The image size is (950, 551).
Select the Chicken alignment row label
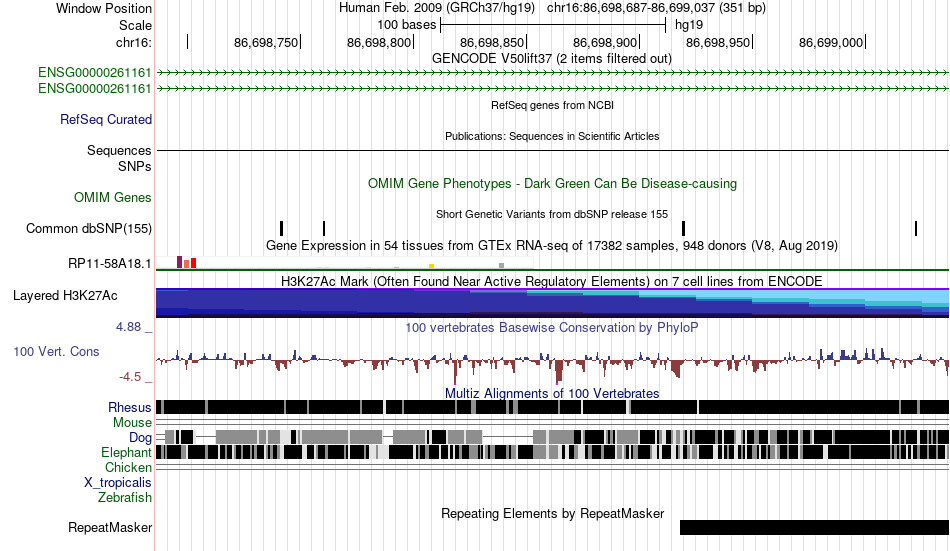128,467
